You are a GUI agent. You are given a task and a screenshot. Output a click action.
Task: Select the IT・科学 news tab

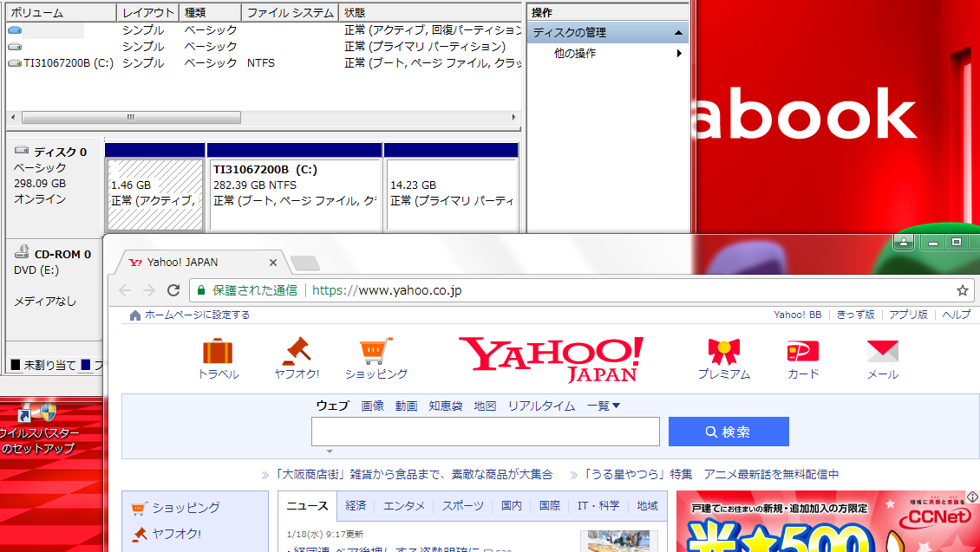click(598, 506)
